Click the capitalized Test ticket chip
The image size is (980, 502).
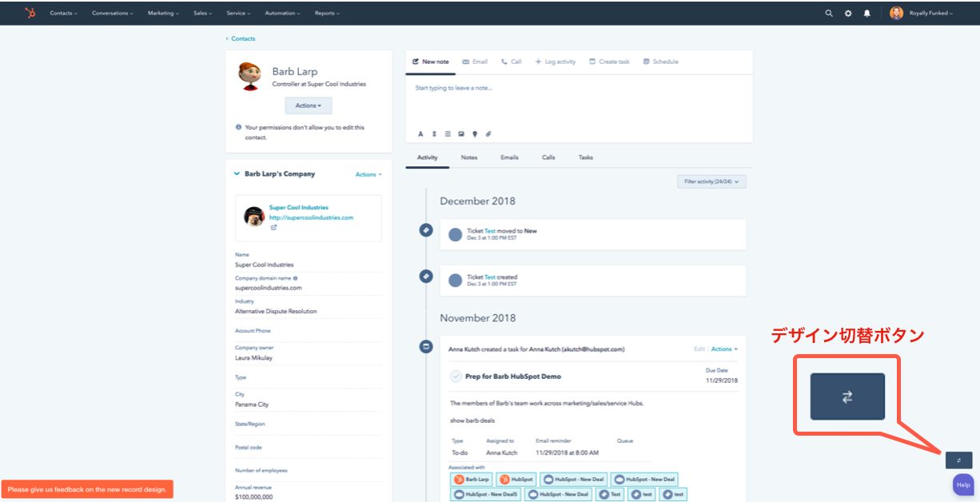pyautogui.click(x=611, y=495)
